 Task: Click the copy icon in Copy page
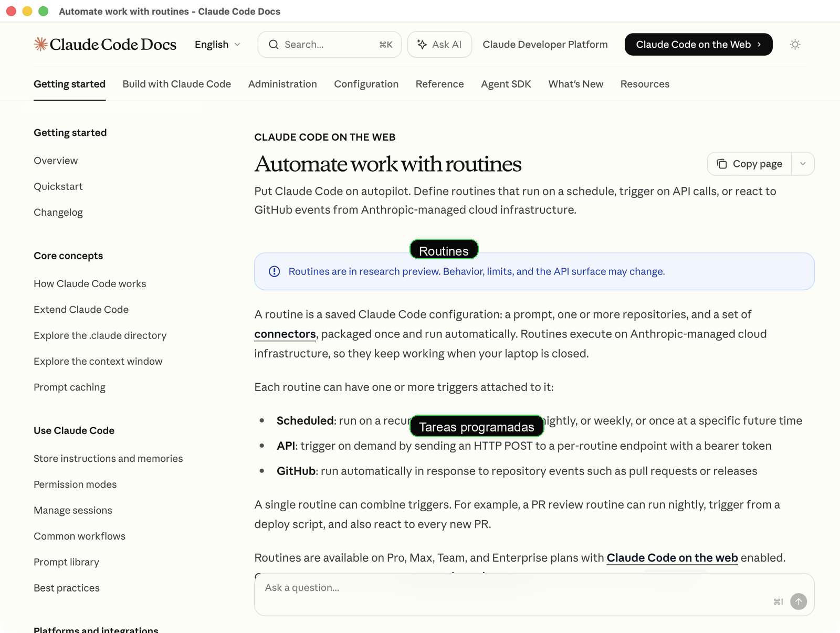tap(722, 164)
